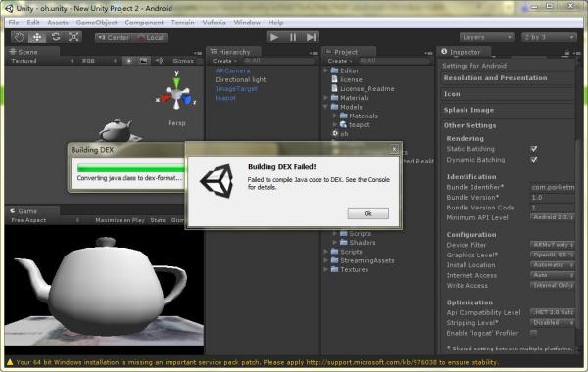The height and width of the screenshot is (372, 588).
Task: Open the Hierarchy Create dropdown
Action: point(224,61)
